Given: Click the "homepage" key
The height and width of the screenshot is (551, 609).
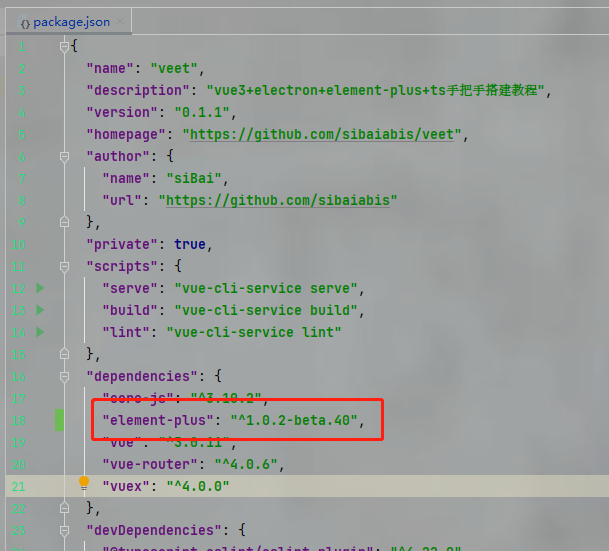Looking at the screenshot, I should coord(126,135).
